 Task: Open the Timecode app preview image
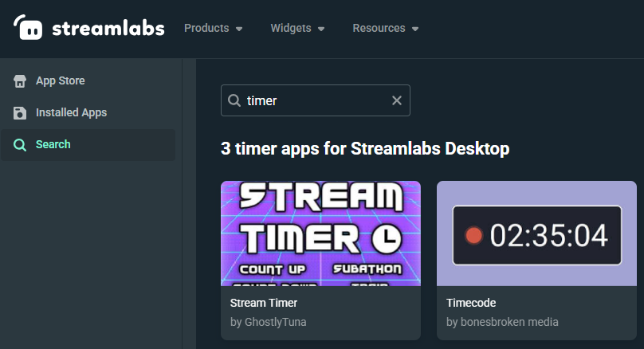coord(536,233)
